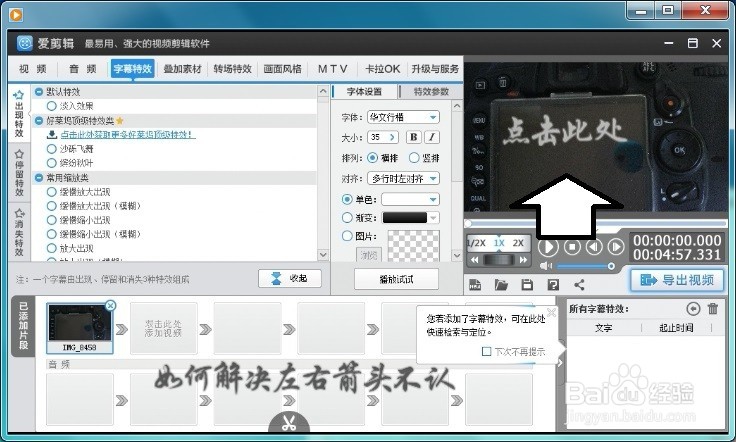Create a new project with the document icon
736x442 pixels.
pyautogui.click(x=475, y=284)
